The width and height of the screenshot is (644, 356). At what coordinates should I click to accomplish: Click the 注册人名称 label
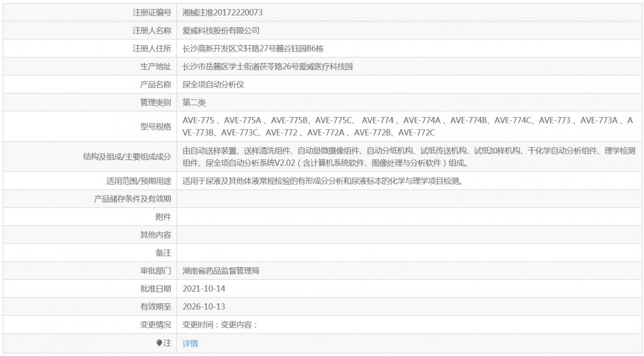tap(152, 31)
